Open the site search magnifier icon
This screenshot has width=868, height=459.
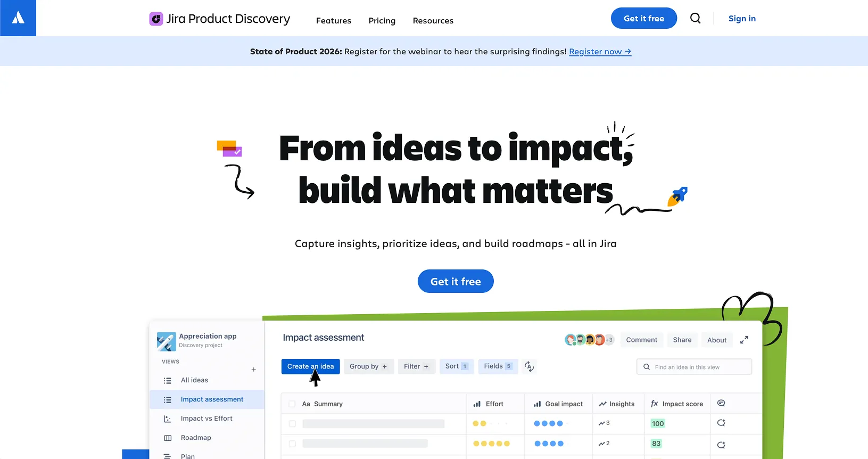pos(695,18)
